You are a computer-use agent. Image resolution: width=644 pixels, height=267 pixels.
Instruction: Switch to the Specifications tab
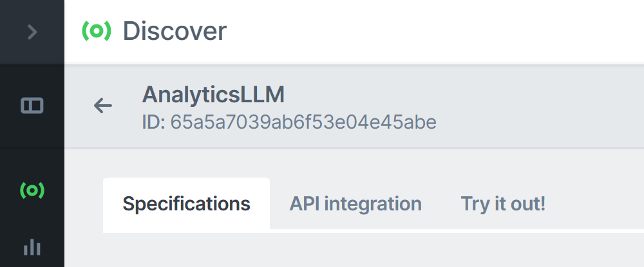tap(187, 203)
